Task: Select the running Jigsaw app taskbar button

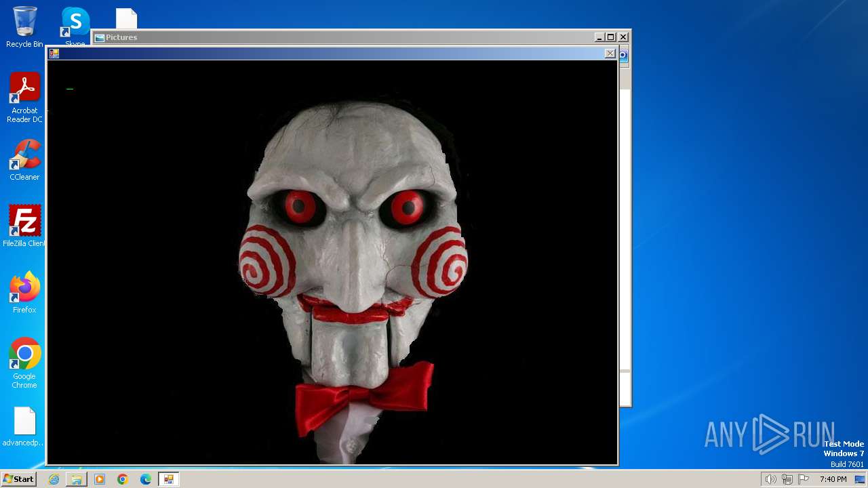Action: coord(168,479)
